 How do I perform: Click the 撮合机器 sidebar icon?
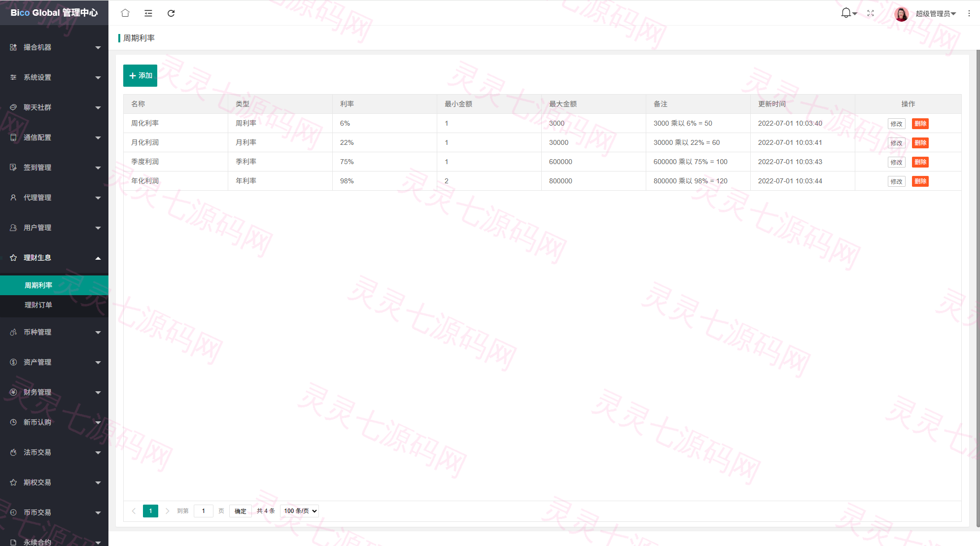click(x=13, y=47)
